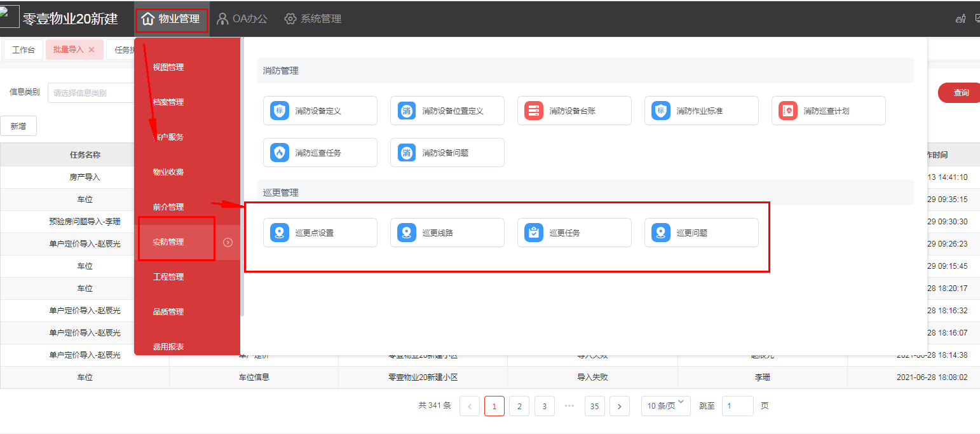
Task: Open the 系统管理 top navigation item
Action: tap(313, 19)
